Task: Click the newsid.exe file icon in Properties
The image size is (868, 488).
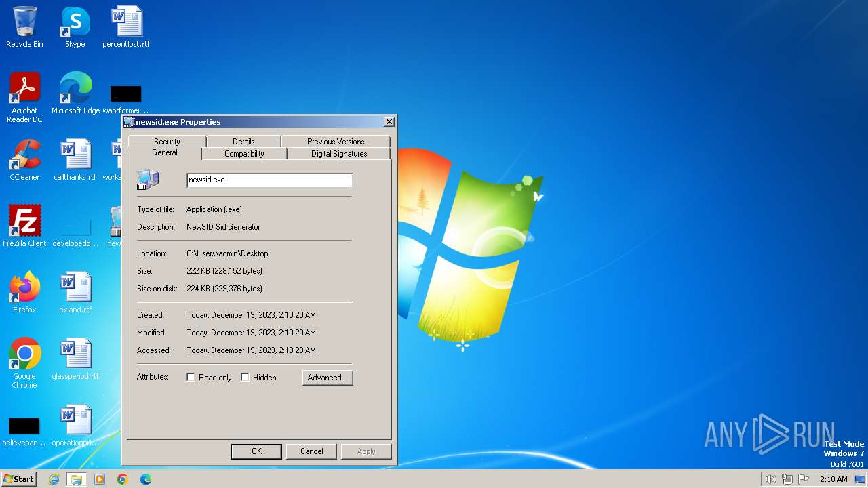Action: [148, 180]
